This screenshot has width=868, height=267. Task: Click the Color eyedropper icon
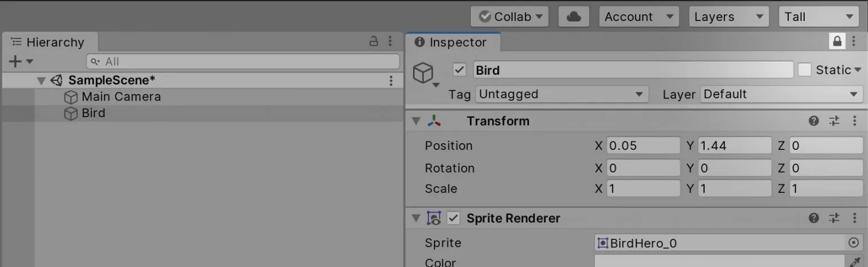(x=855, y=261)
